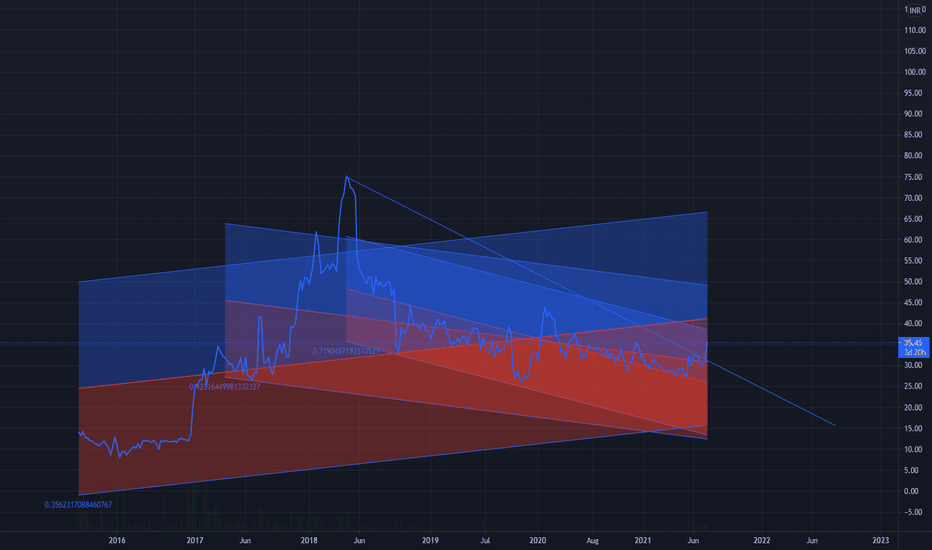
Task: Select the regression value 0.7190497192570527
Action: 346,351
